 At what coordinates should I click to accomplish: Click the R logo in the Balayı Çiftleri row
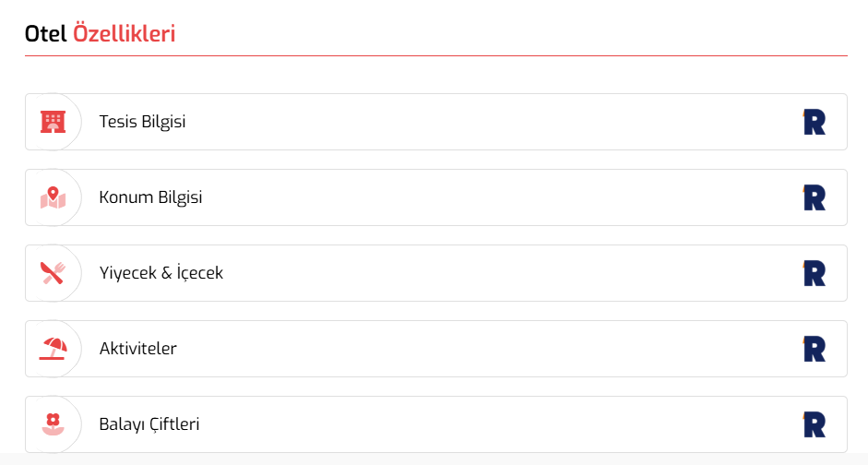(x=814, y=424)
